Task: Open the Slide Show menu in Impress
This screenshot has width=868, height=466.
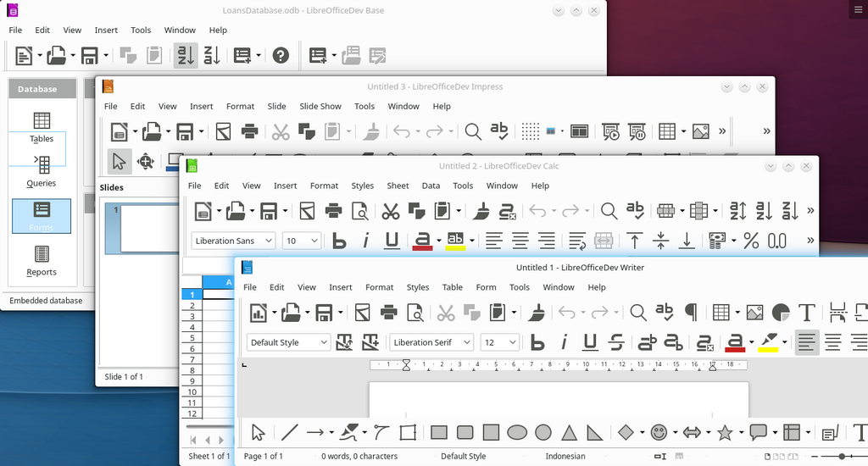Action: [320, 107]
